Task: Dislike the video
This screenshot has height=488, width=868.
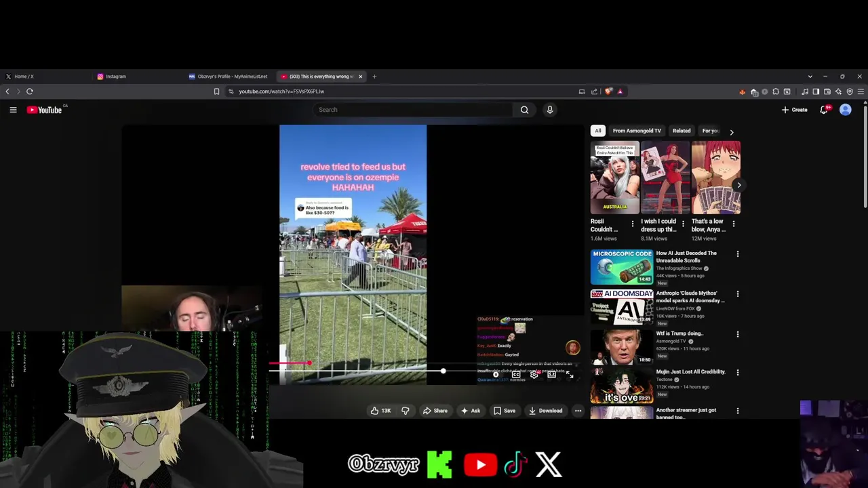Action: (406, 411)
